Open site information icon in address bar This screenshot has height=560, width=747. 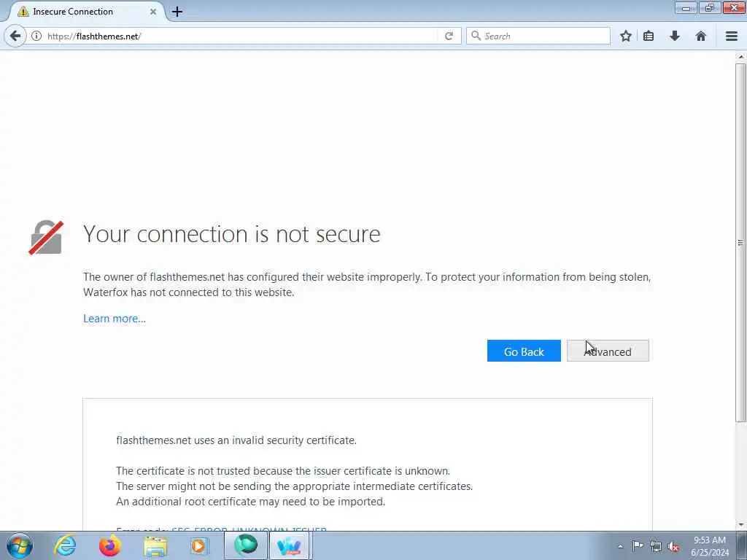[x=36, y=36]
